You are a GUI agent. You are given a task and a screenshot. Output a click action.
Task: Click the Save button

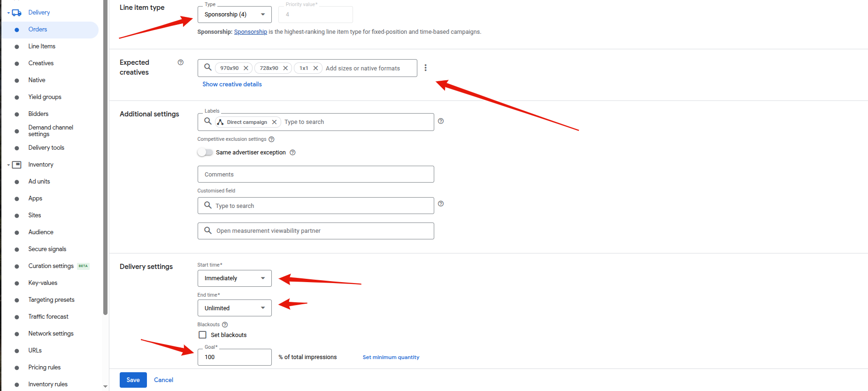[133, 380]
